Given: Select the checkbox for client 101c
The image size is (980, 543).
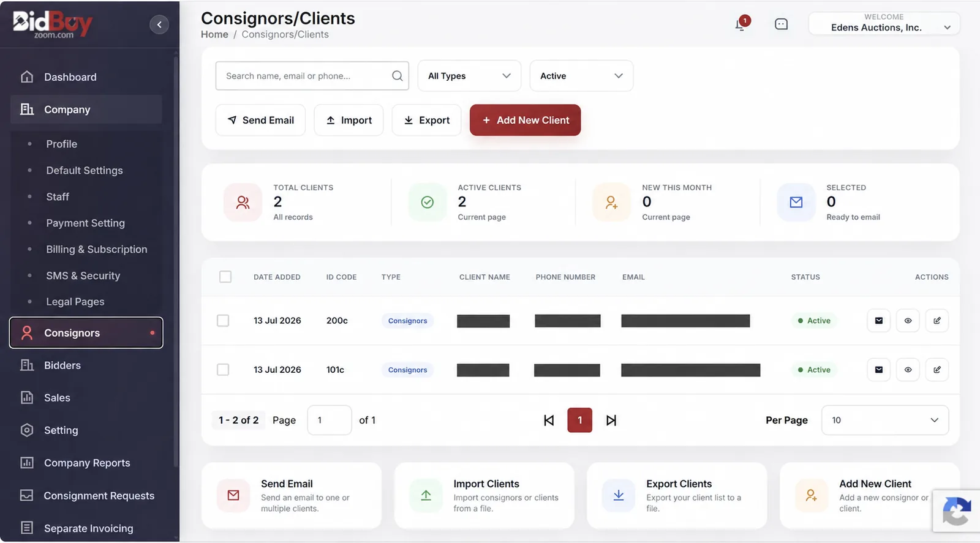Looking at the screenshot, I should point(223,370).
